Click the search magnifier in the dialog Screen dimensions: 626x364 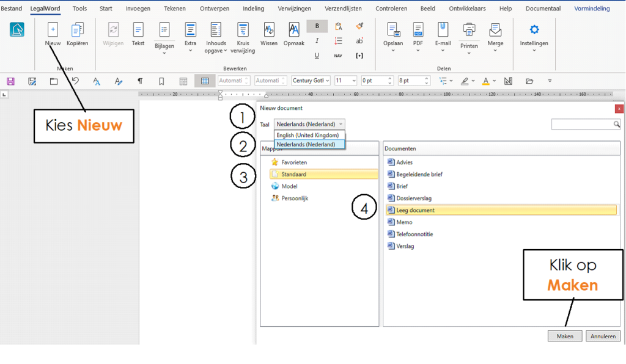tap(616, 125)
